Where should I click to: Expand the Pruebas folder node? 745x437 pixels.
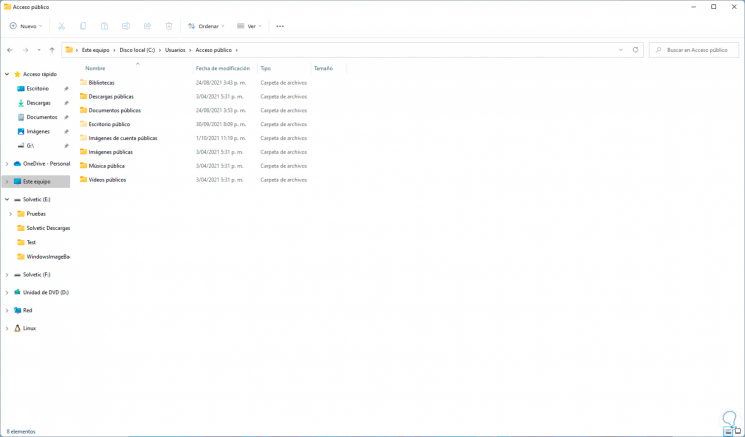click(10, 214)
